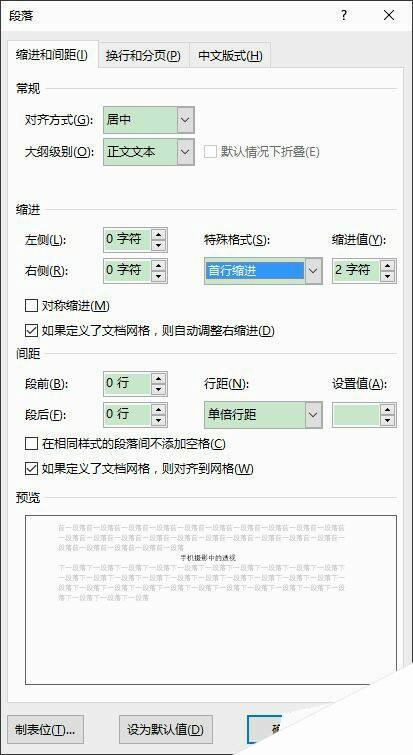This screenshot has height=755, width=413.
Task: Expand the 行距 line spacing dropdown
Action: click(x=313, y=415)
